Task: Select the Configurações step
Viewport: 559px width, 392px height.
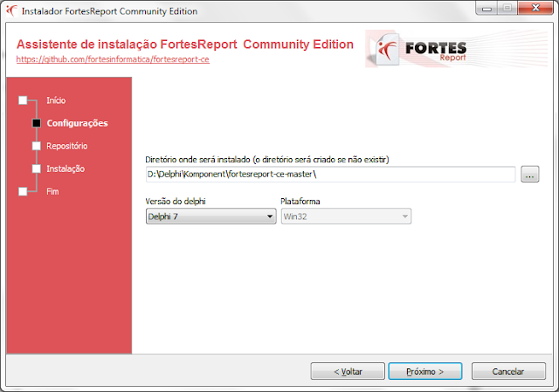Action: [x=78, y=123]
